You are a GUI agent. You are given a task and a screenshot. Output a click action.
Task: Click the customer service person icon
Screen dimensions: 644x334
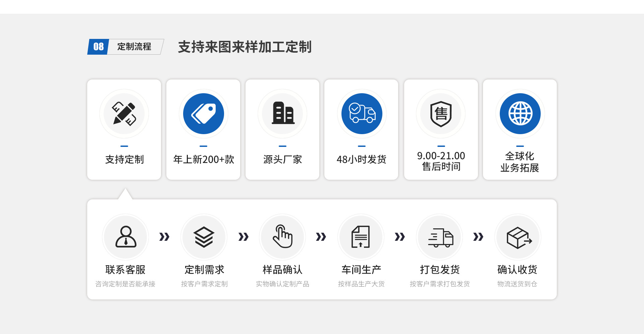pyautogui.click(x=126, y=237)
